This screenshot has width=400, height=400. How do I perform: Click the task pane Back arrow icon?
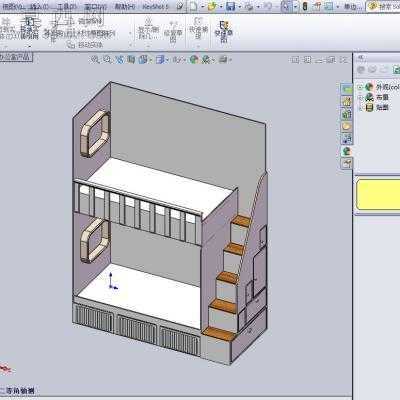[x=361, y=69]
